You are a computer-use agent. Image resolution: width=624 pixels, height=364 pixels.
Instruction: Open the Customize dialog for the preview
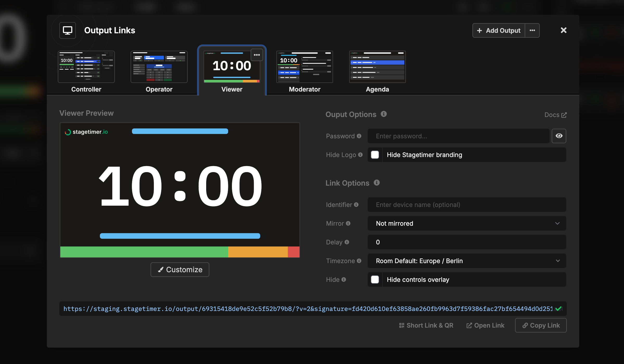[x=180, y=269]
